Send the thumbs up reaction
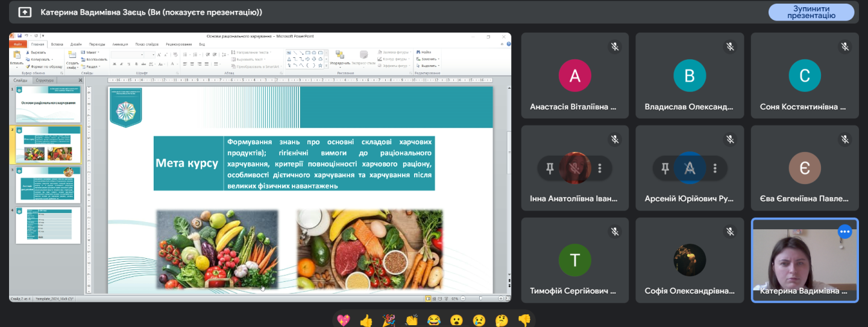Image resolution: width=868 pixels, height=327 pixels. [366, 320]
